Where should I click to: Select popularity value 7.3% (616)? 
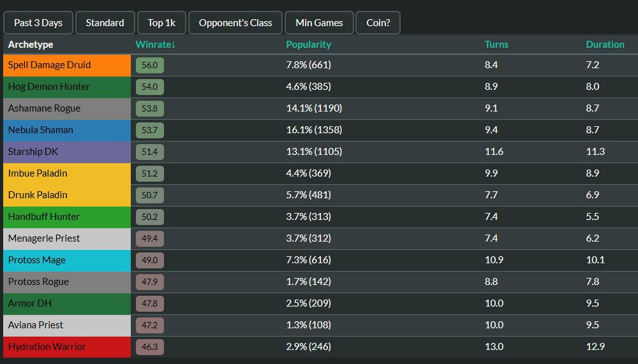(308, 260)
